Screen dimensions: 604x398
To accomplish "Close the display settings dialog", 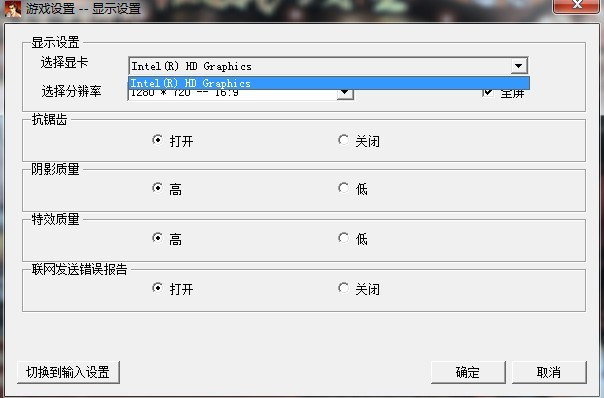I will [x=577, y=6].
